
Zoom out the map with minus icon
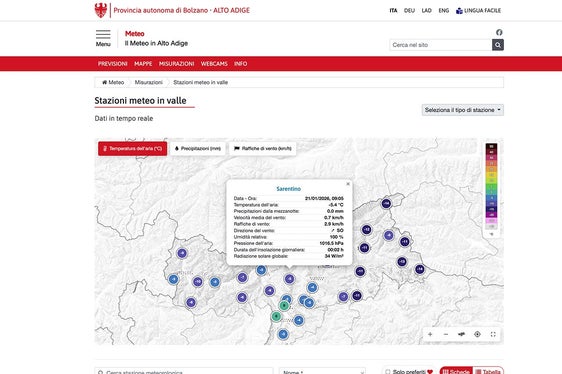(x=446, y=334)
